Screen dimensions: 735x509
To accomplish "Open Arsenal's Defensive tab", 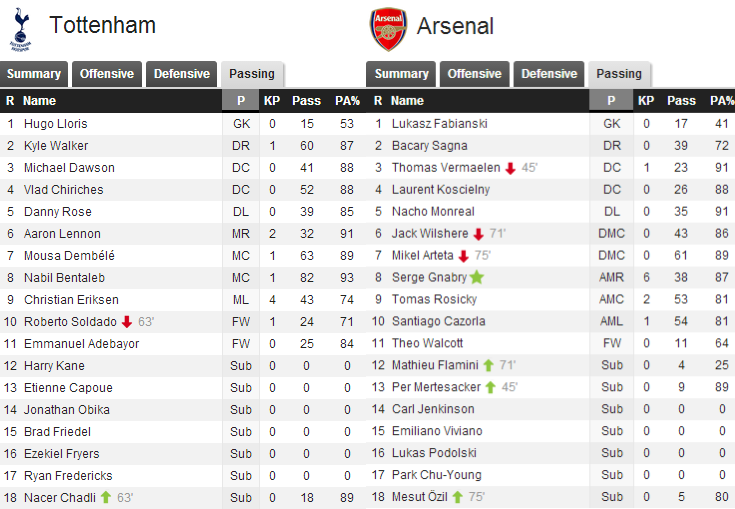I will click(x=549, y=74).
